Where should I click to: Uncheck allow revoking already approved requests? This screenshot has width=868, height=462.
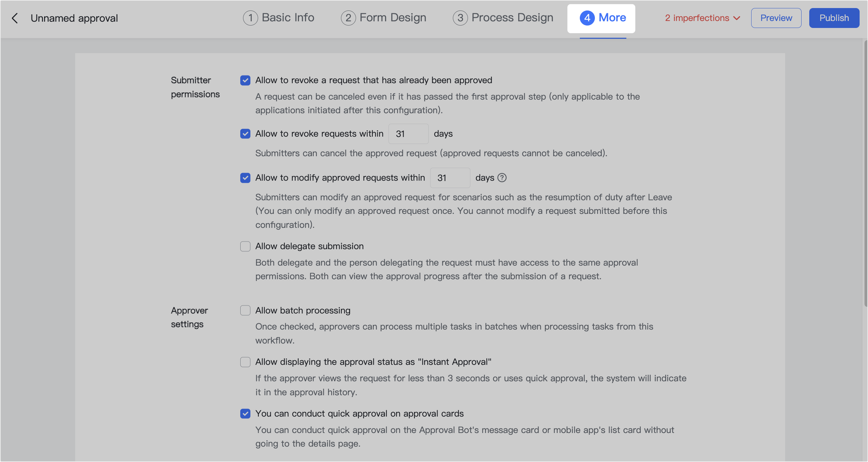point(245,80)
